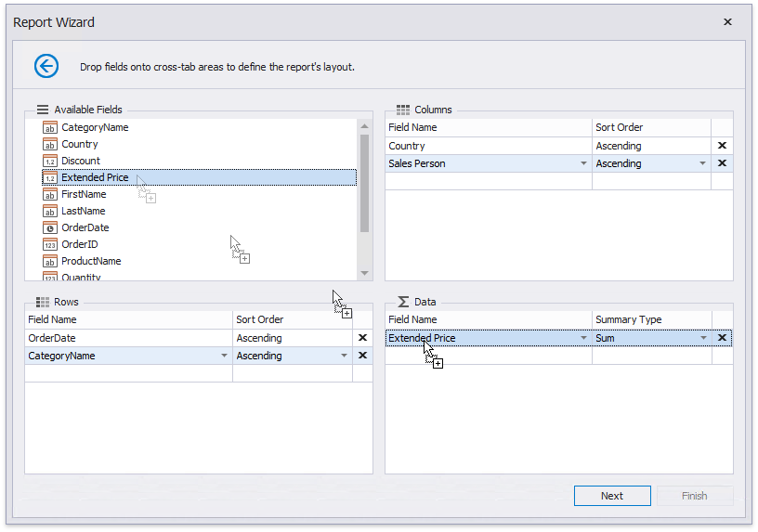Remove the Country column field
This screenshot has height=532, width=758.
pos(722,146)
